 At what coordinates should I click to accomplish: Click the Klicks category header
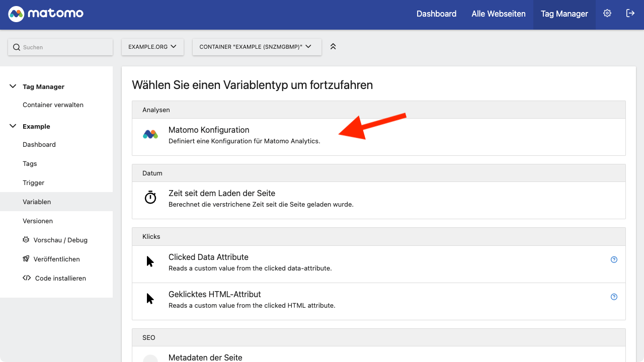tap(378, 236)
